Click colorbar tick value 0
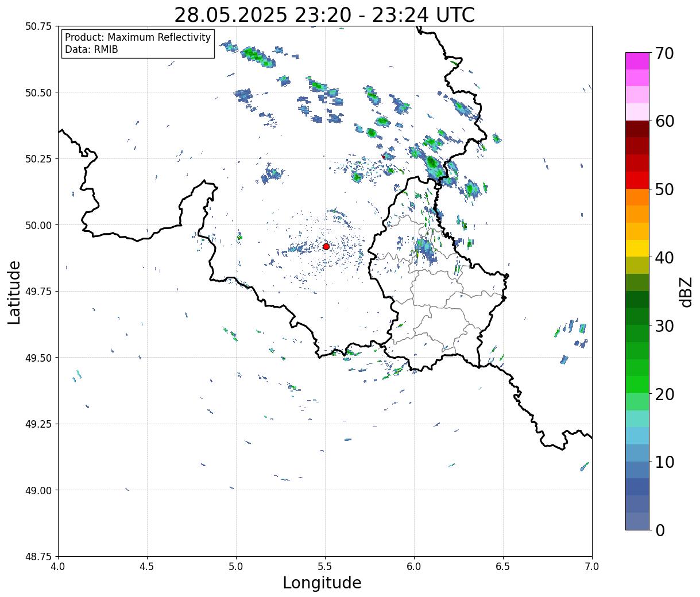This screenshot has height=597, width=700. click(x=659, y=530)
